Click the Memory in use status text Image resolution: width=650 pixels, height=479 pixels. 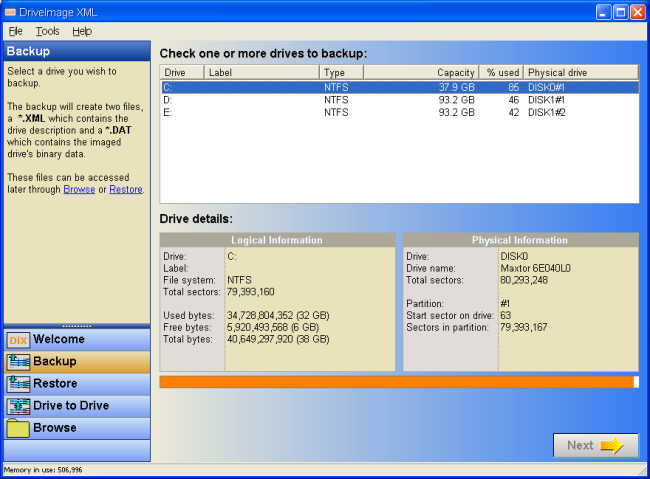(43, 470)
